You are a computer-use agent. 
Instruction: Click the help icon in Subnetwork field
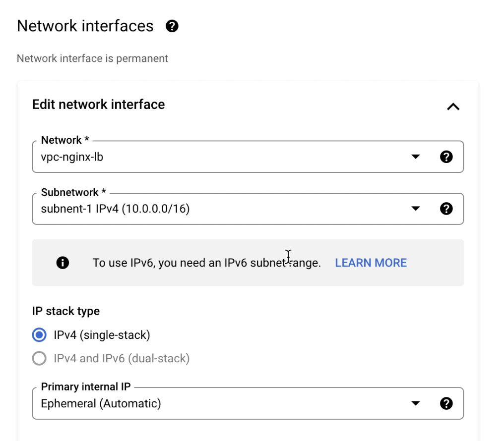[446, 209]
